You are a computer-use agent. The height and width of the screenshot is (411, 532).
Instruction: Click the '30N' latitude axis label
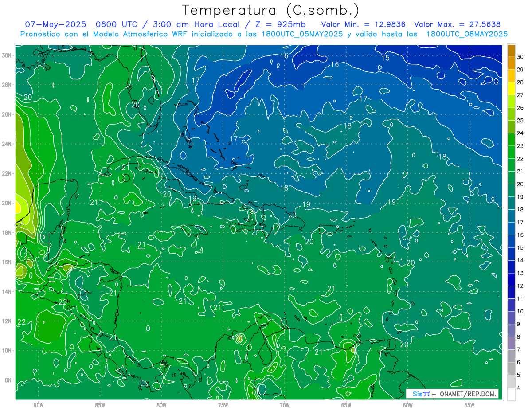[7, 55]
